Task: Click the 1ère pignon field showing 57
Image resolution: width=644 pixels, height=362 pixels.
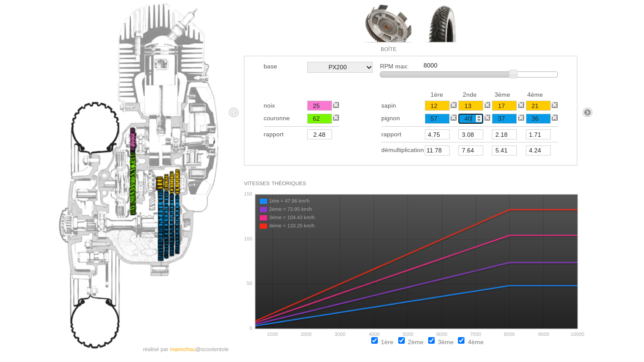Action: [437, 118]
